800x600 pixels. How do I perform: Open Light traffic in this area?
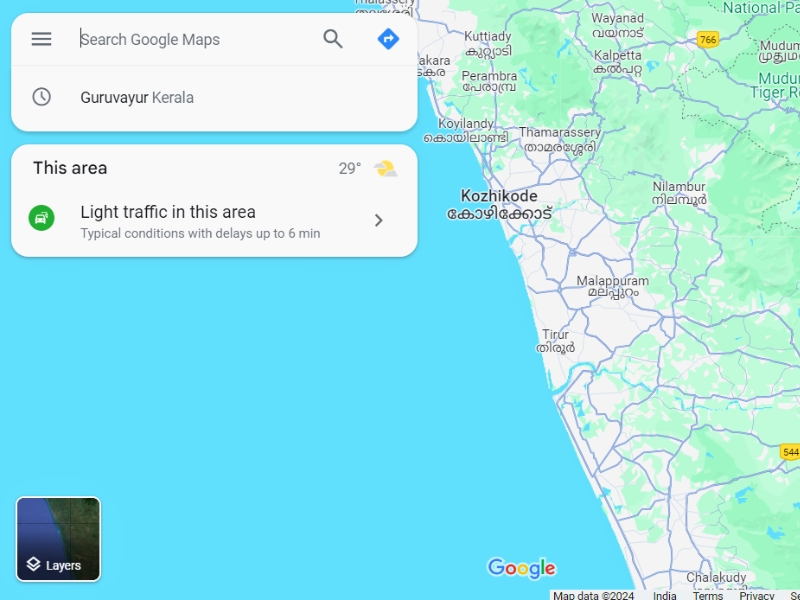[214, 222]
